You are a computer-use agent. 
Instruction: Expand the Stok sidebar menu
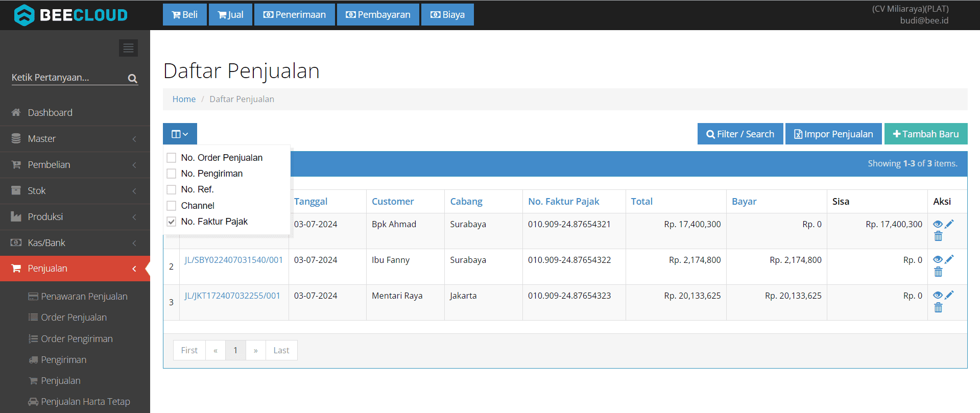[x=75, y=191]
